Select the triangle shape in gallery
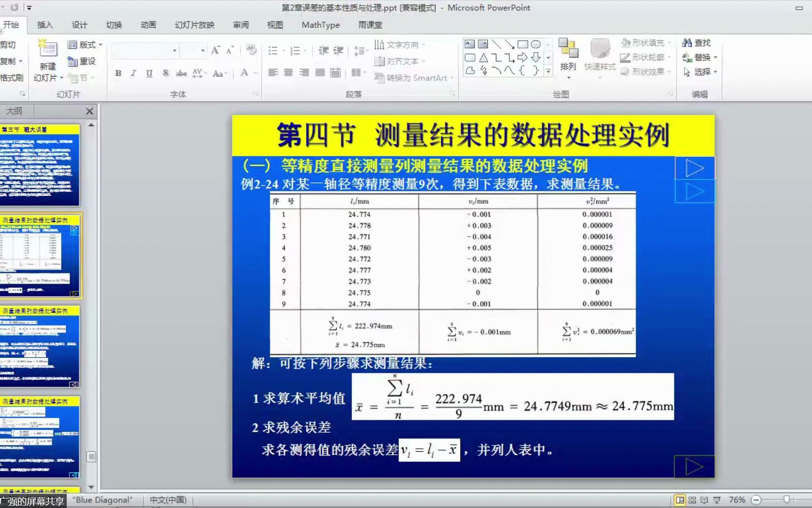This screenshot has height=508, width=812. pyautogui.click(x=483, y=57)
